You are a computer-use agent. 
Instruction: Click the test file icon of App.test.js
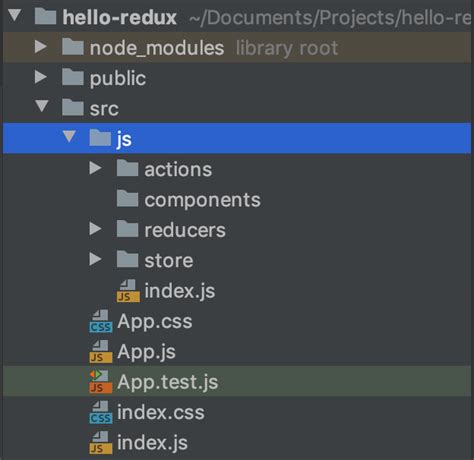(x=101, y=382)
